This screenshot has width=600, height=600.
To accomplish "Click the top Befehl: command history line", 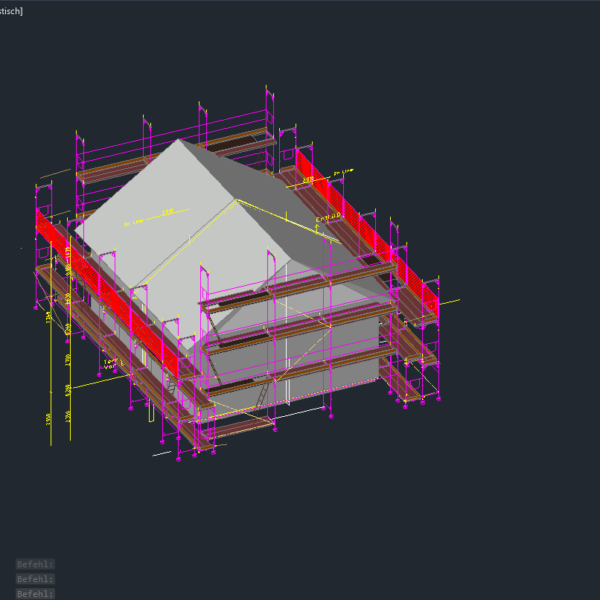I will [35, 564].
